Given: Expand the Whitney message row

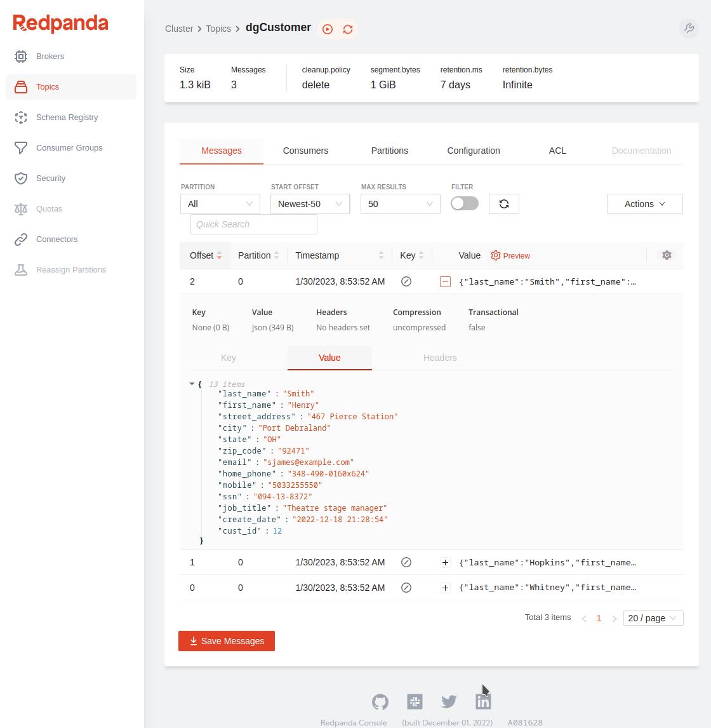Looking at the screenshot, I should click(x=445, y=588).
